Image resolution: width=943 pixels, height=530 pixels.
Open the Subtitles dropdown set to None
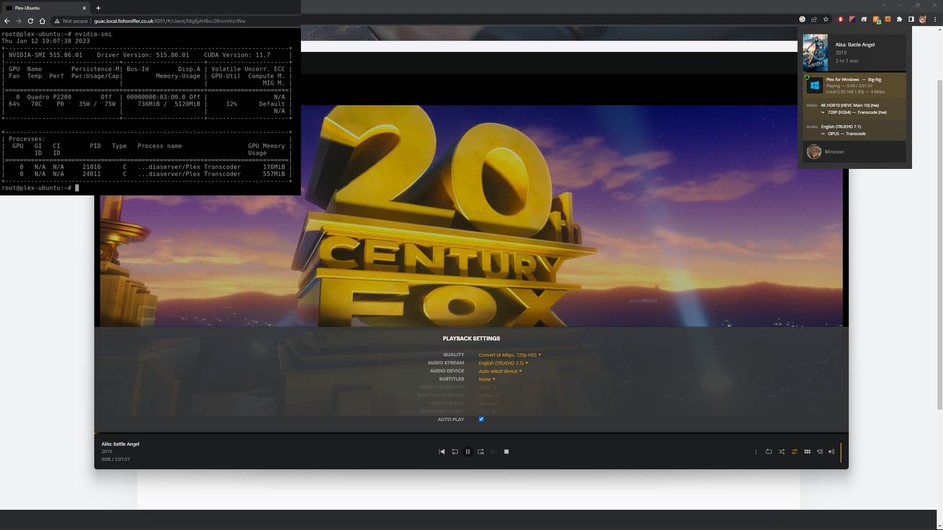(x=487, y=379)
